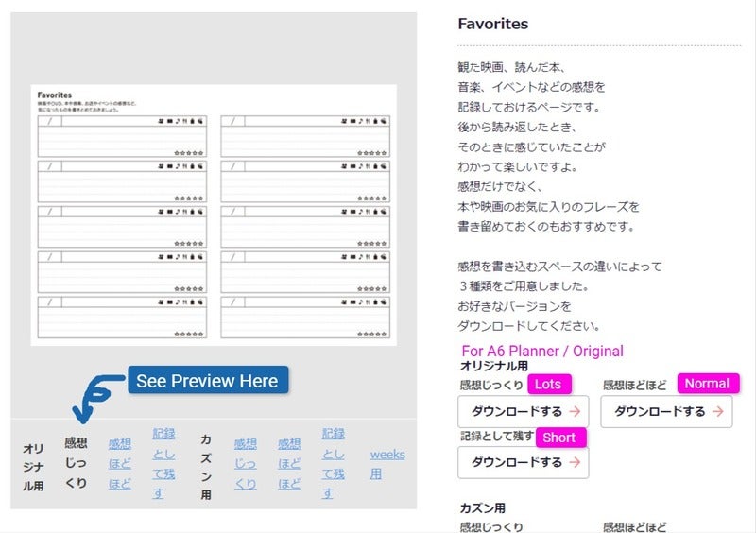Viewport: 756px width, 533px height.
Task: Click the For A6 Planner / Original text
Action: pyautogui.click(x=541, y=351)
